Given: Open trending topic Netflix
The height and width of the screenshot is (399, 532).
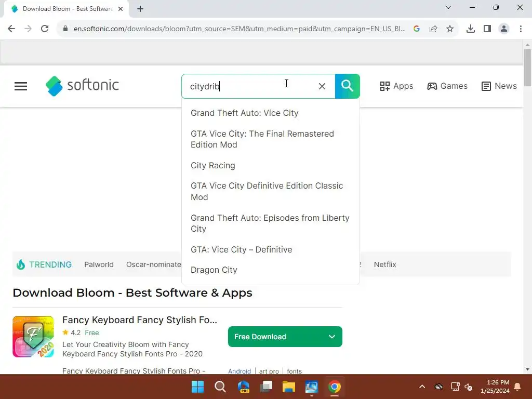Looking at the screenshot, I should [x=385, y=264].
